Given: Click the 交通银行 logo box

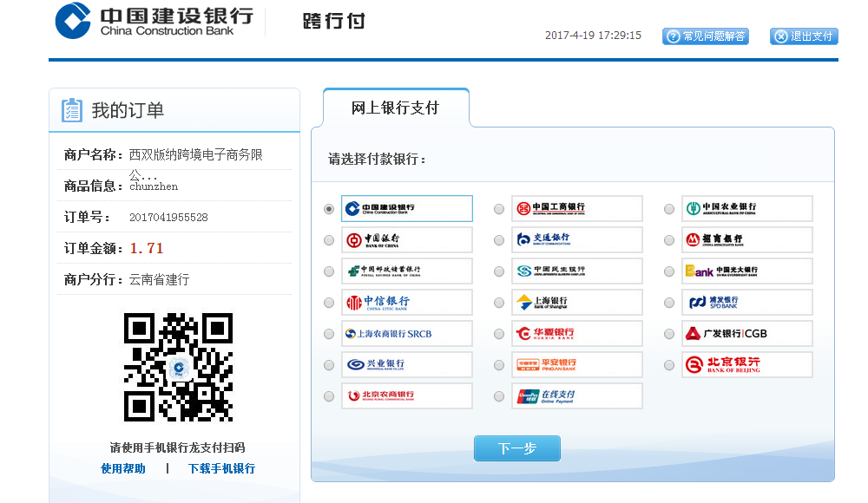Looking at the screenshot, I should pos(577,240).
